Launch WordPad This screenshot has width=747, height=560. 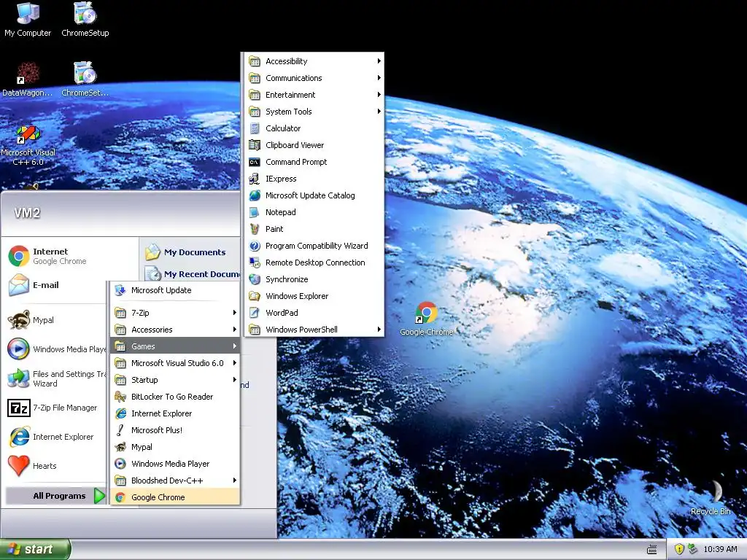(314, 312)
